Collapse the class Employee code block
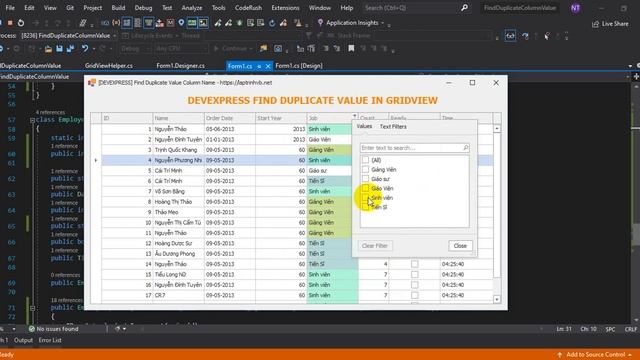640x360 pixels. [x=32, y=120]
